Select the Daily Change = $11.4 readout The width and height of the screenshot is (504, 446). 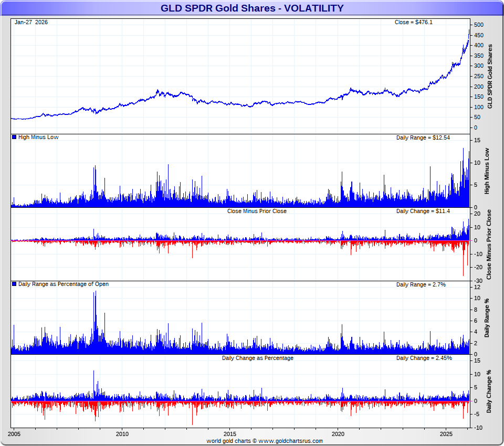[x=423, y=211]
